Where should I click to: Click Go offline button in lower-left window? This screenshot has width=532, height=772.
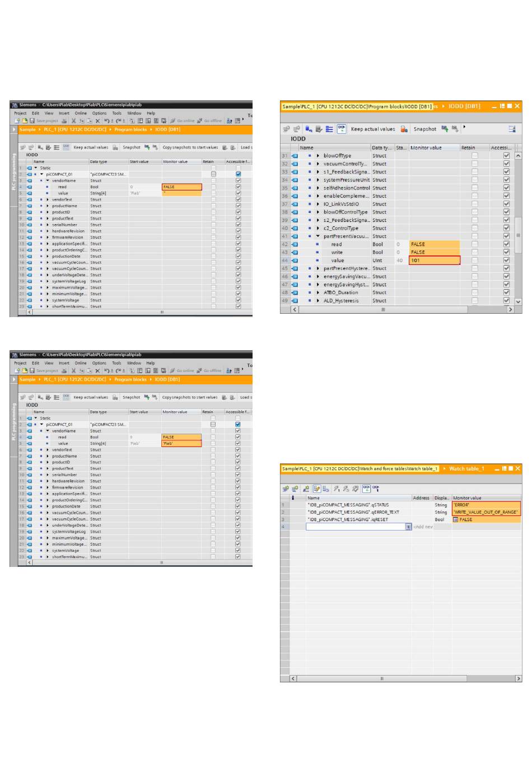point(209,370)
